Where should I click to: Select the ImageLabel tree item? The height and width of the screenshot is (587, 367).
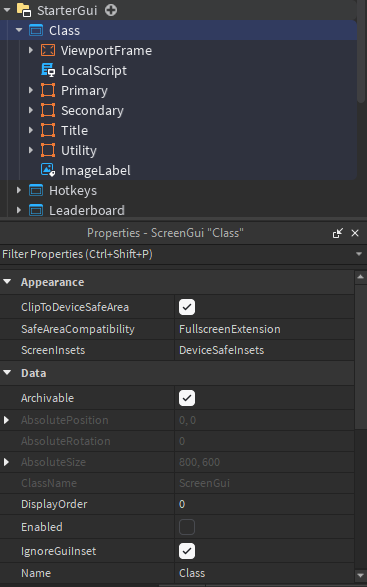[x=95, y=170]
